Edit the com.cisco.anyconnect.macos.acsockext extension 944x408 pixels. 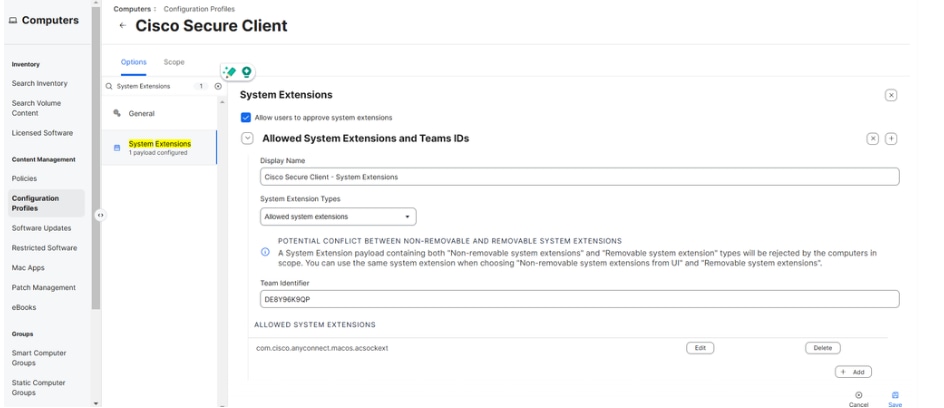pos(700,347)
